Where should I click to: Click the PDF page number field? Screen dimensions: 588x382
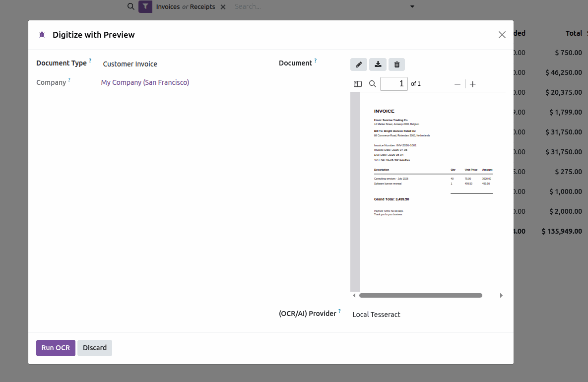(x=394, y=84)
